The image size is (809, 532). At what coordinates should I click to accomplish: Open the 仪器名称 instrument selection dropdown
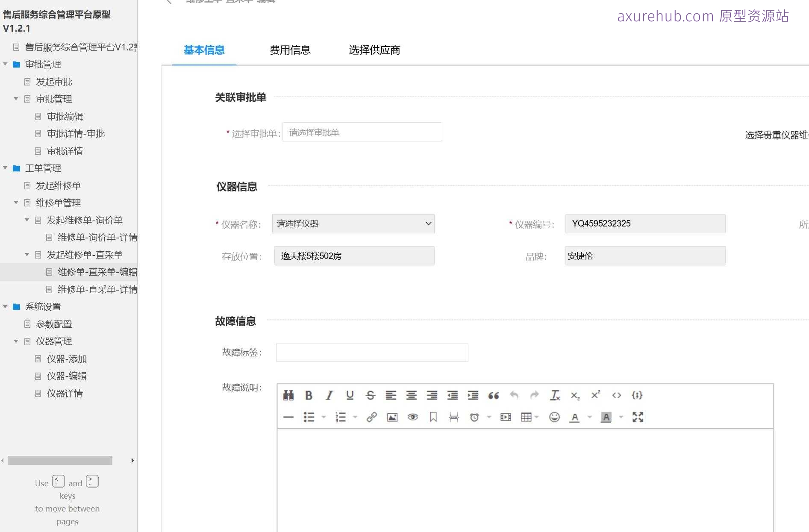tap(353, 223)
